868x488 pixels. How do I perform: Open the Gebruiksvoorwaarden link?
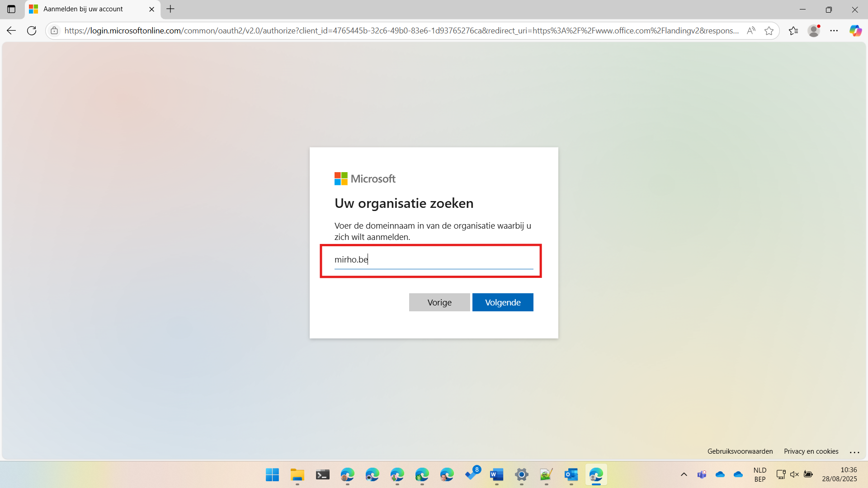tap(740, 451)
